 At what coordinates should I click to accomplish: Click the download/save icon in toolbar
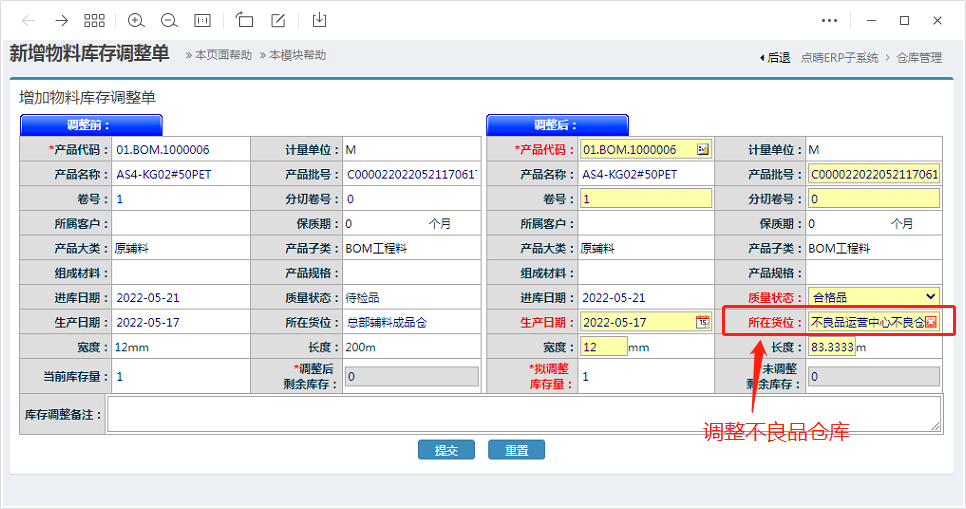(x=319, y=20)
